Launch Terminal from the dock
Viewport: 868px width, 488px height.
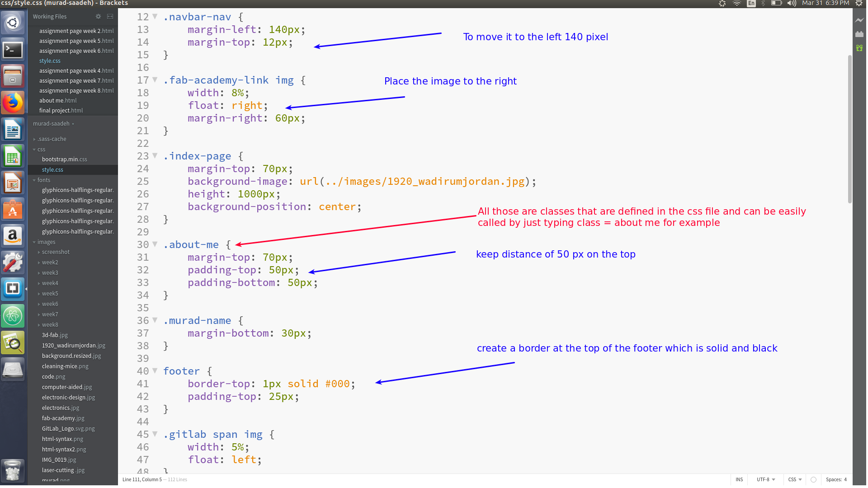pos(13,50)
